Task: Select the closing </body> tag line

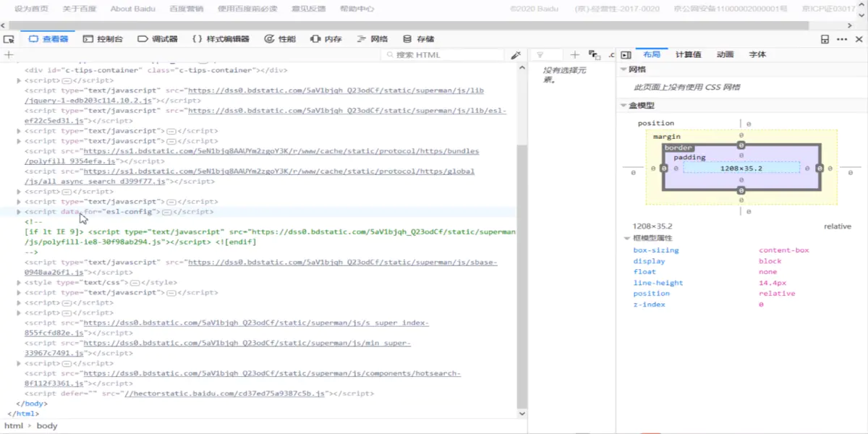Action: pyautogui.click(x=33, y=404)
